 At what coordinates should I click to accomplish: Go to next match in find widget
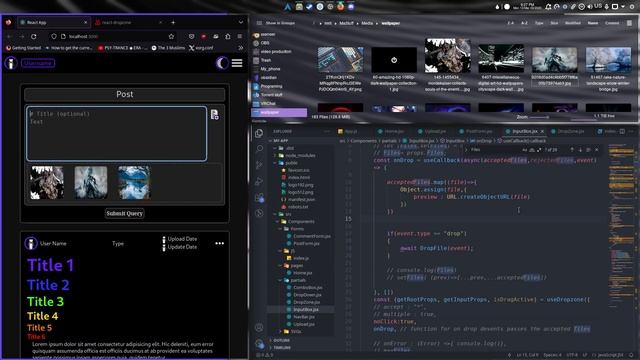[580, 150]
